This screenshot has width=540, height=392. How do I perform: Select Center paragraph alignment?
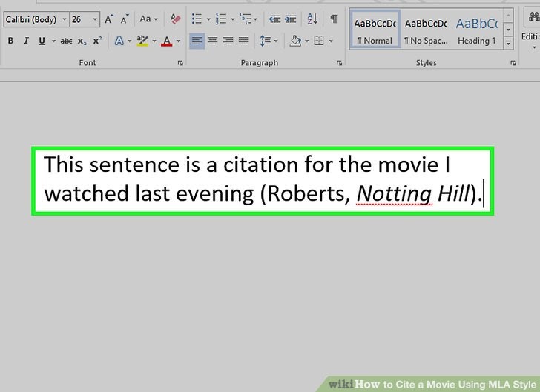tap(212, 41)
